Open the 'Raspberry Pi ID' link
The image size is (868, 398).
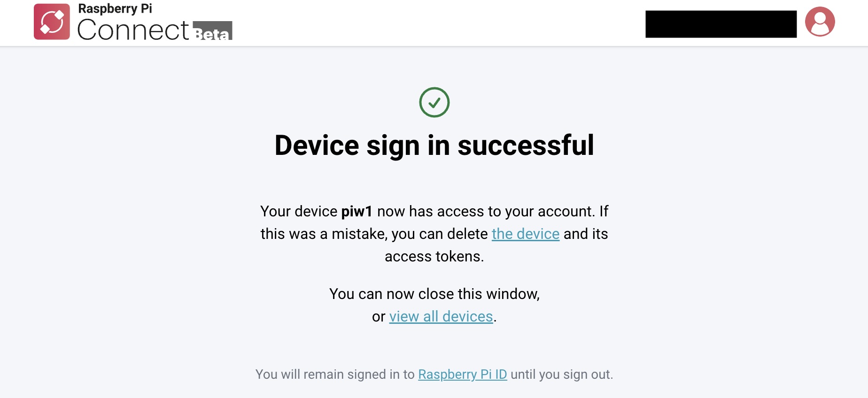click(x=463, y=375)
